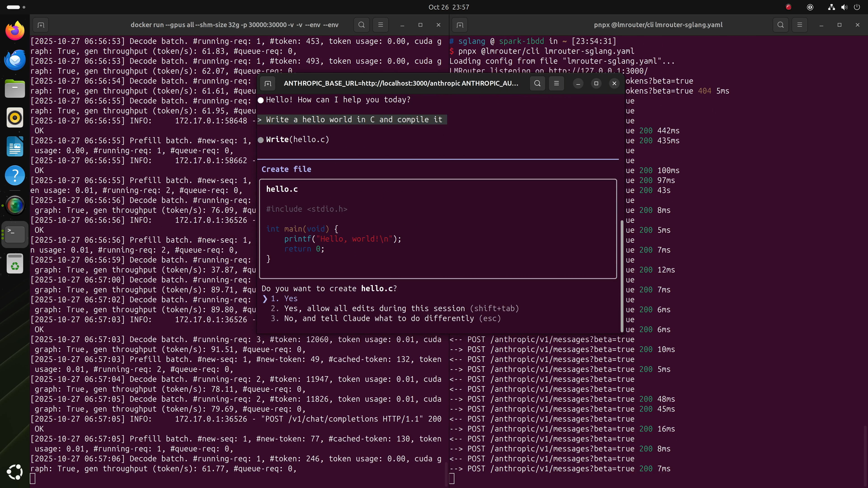Open Thunderbird mail from dock
The width and height of the screenshot is (868, 488).
coord(15,60)
